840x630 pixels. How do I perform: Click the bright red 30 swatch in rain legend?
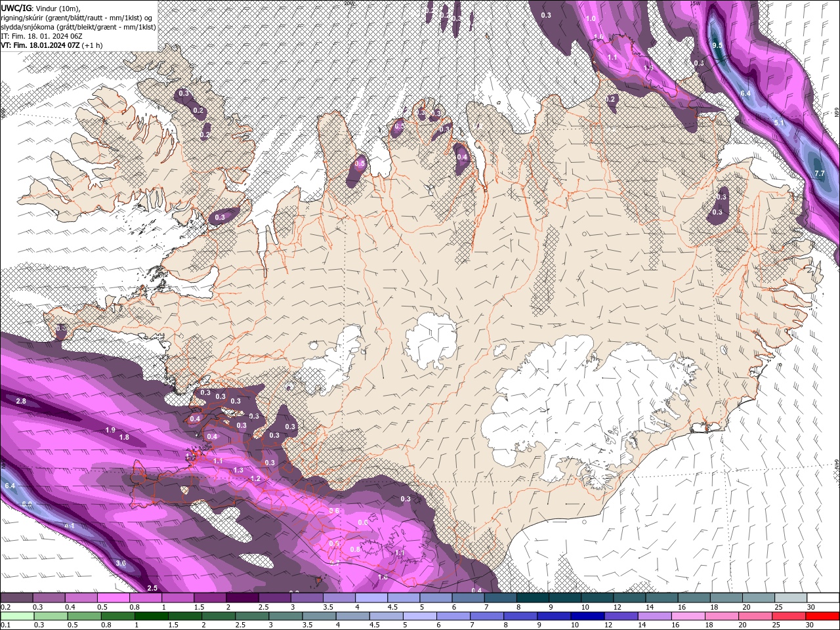(x=823, y=616)
